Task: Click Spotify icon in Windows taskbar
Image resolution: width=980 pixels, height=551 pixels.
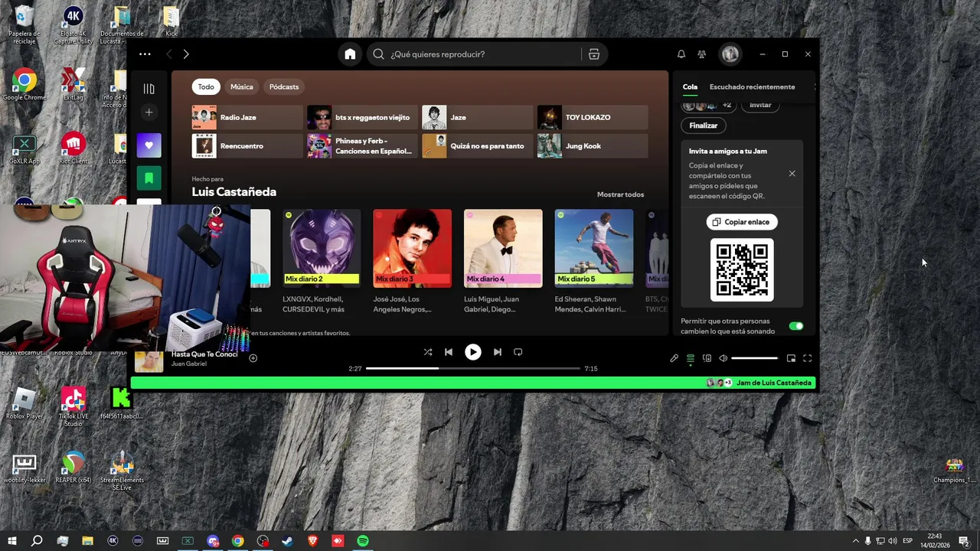Action: pyautogui.click(x=363, y=541)
